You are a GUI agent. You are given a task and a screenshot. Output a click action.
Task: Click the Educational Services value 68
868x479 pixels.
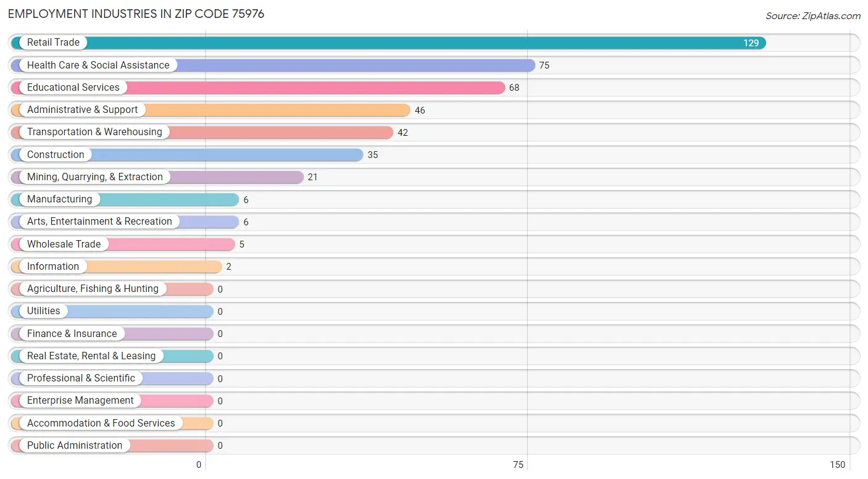click(514, 88)
